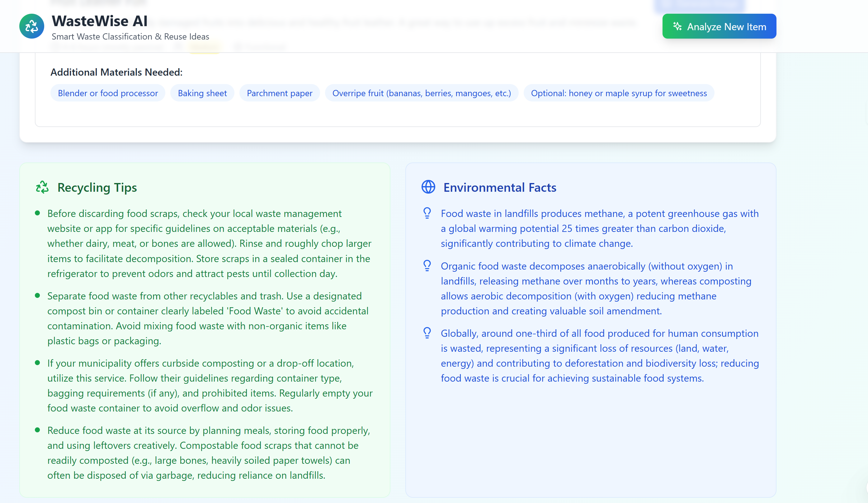
Task: Select the Baking sheet material chip
Action: (202, 93)
